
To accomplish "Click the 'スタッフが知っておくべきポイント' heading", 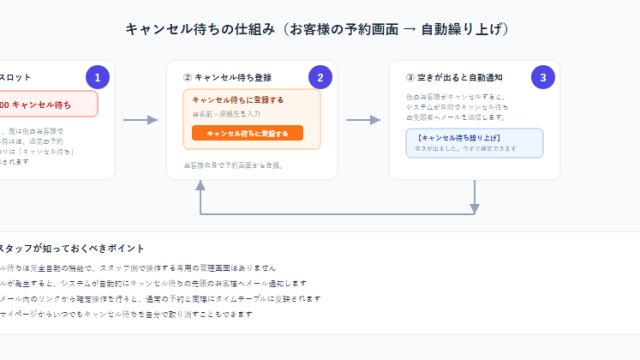I will [72, 248].
